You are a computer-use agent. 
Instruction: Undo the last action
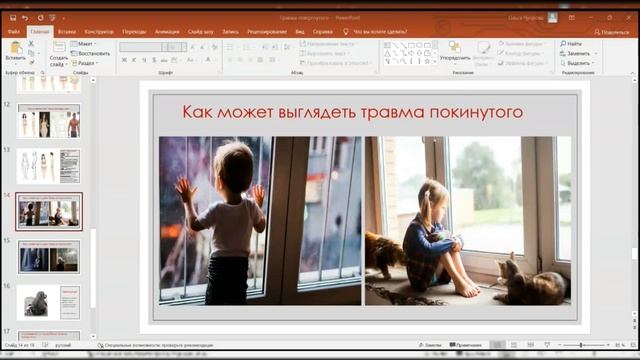point(25,18)
